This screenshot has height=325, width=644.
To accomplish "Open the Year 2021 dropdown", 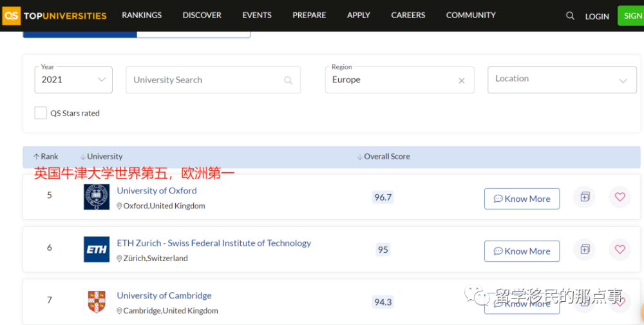I will point(73,80).
